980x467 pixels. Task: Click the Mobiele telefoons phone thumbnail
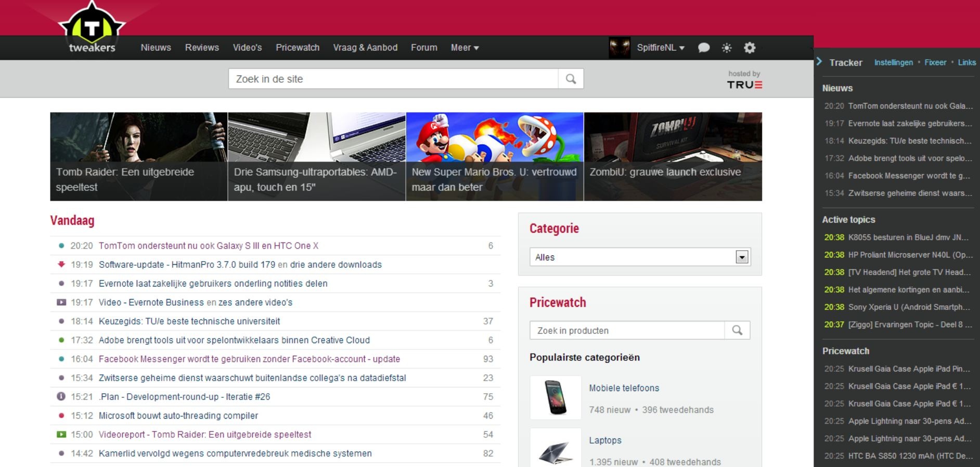(556, 397)
